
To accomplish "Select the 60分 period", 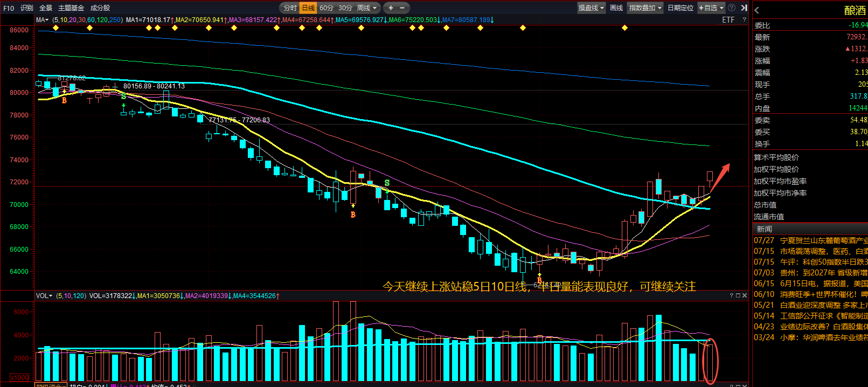I will click(x=327, y=8).
